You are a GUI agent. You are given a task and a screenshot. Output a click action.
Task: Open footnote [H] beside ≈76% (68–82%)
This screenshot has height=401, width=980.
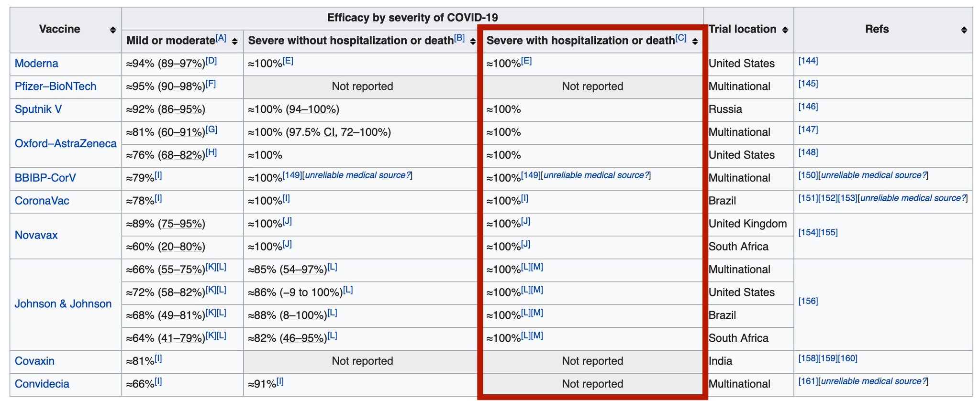pos(211,152)
